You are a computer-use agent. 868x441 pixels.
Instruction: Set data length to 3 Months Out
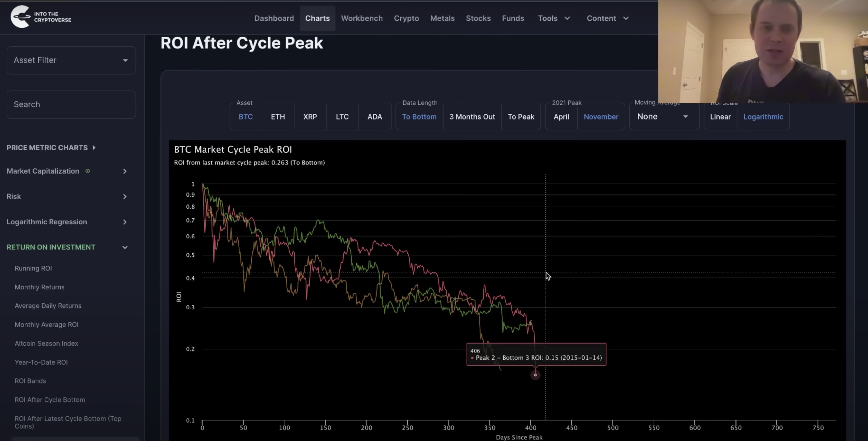[x=472, y=117]
